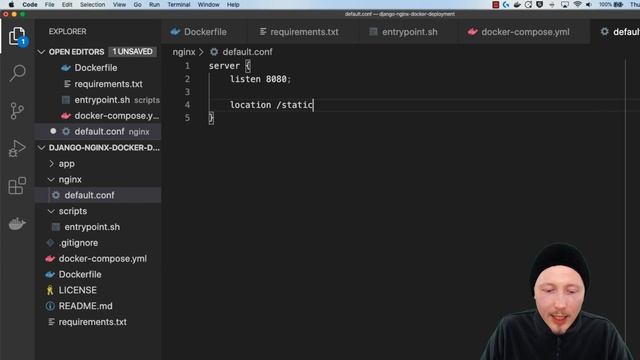Click the nginx breadcrumb segment

(184, 52)
